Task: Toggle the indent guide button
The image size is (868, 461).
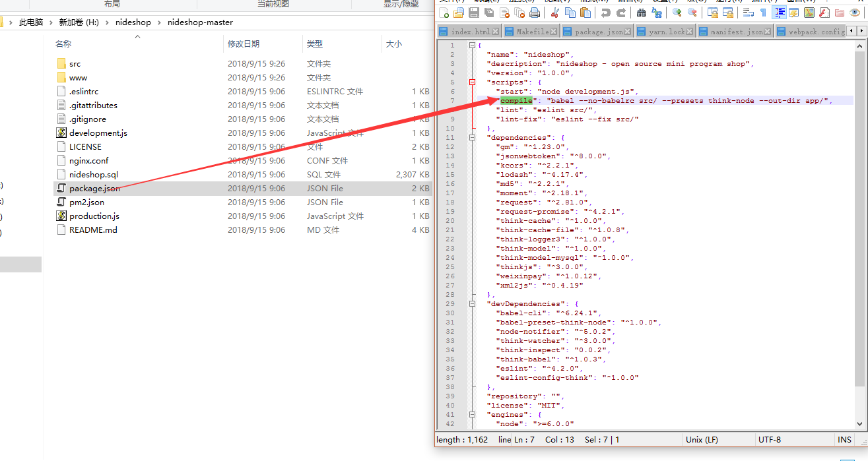Action: point(779,13)
